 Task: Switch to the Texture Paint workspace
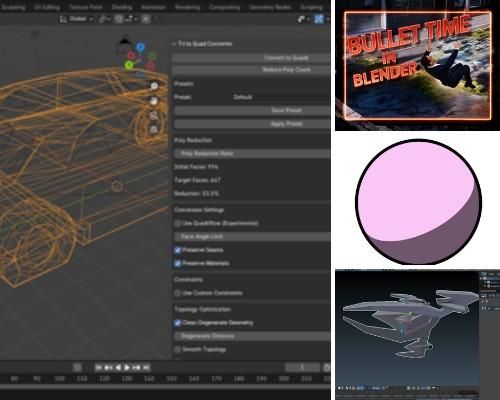pyautogui.click(x=85, y=7)
